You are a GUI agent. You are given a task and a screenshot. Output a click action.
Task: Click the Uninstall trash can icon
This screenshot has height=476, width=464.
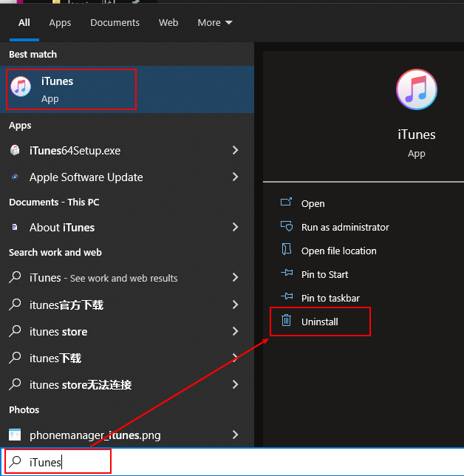coord(286,320)
